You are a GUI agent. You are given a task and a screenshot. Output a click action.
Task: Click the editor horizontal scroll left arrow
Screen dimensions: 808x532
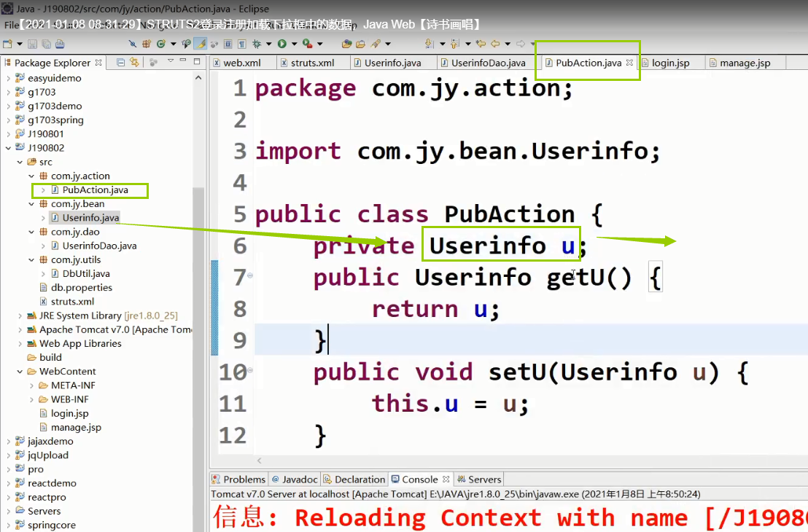click(x=259, y=461)
